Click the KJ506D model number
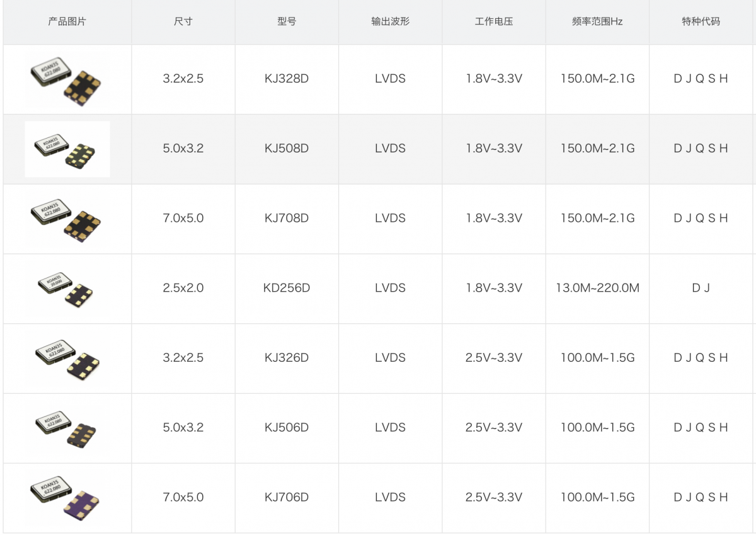The height and width of the screenshot is (535, 756). (287, 428)
